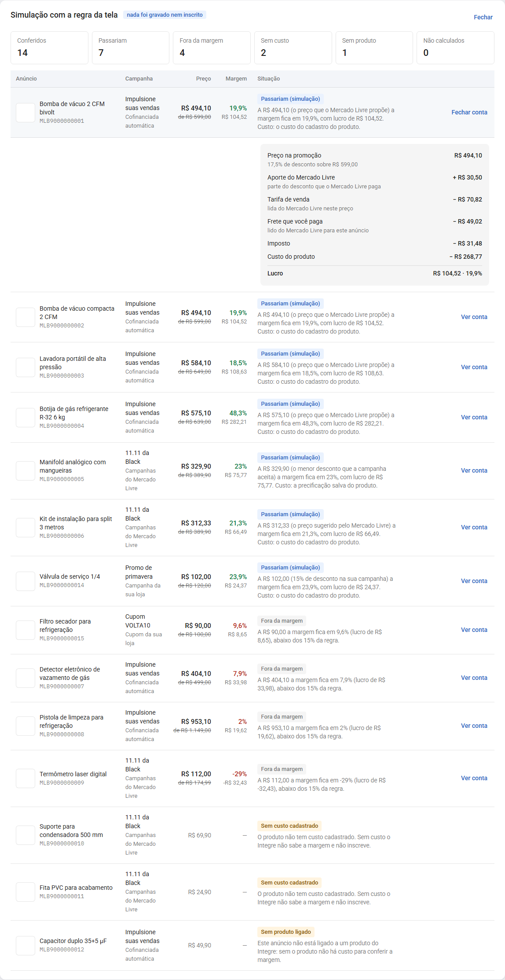Click the Anúncio column header

tap(26, 79)
